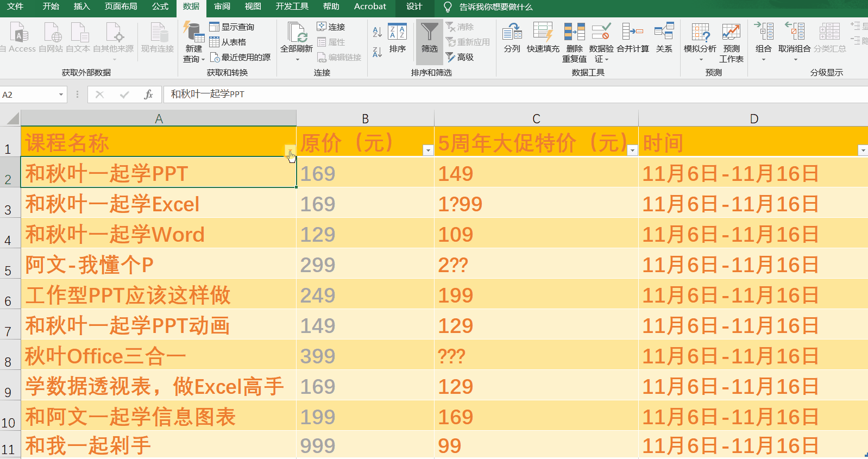Expand the Name Box dropdown arrow
The image size is (868, 459).
point(61,95)
